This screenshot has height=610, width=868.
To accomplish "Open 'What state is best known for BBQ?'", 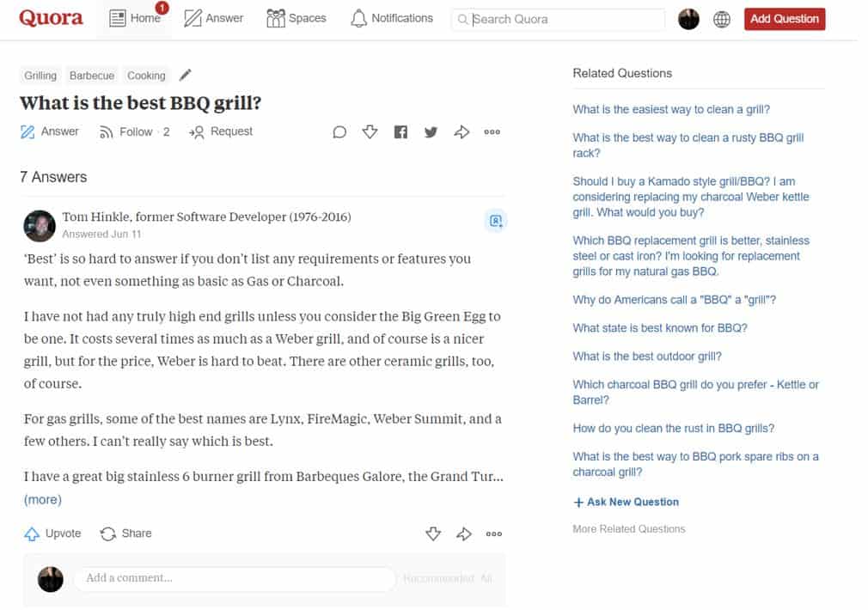I will coord(660,328).
